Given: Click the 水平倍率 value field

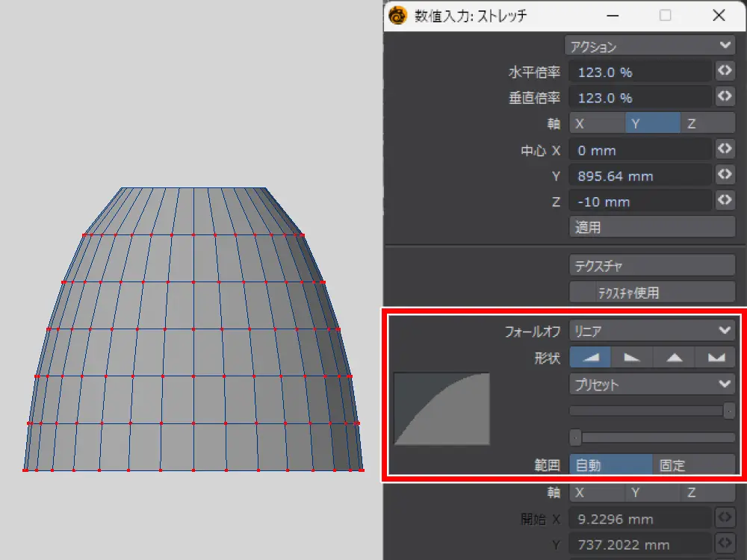Looking at the screenshot, I should click(640, 72).
